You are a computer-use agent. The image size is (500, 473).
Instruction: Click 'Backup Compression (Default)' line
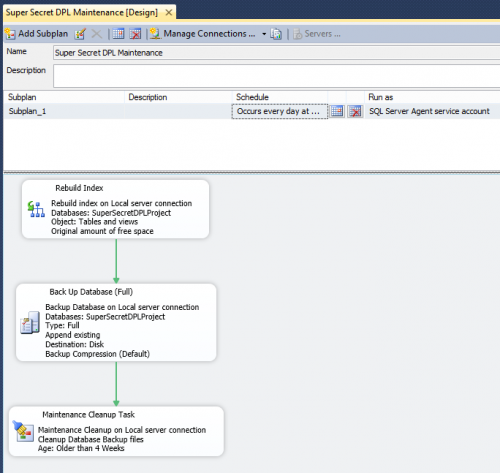pos(97,354)
